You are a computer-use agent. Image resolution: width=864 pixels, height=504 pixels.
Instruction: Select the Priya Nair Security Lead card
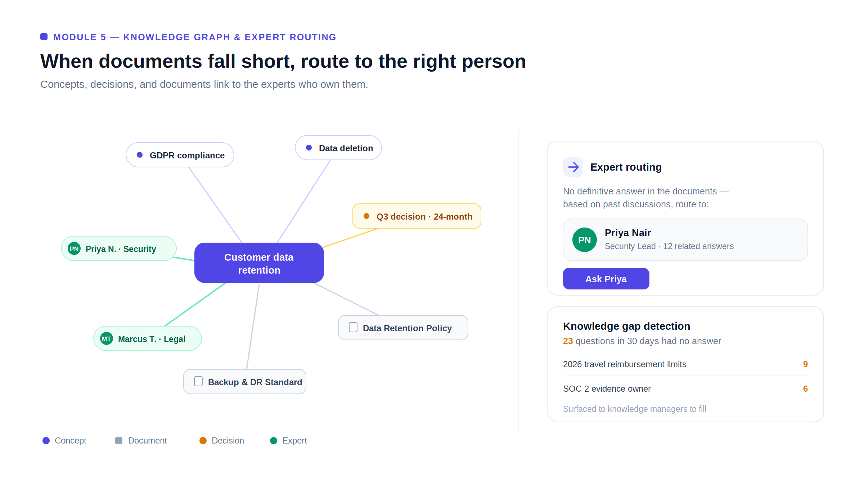685,240
